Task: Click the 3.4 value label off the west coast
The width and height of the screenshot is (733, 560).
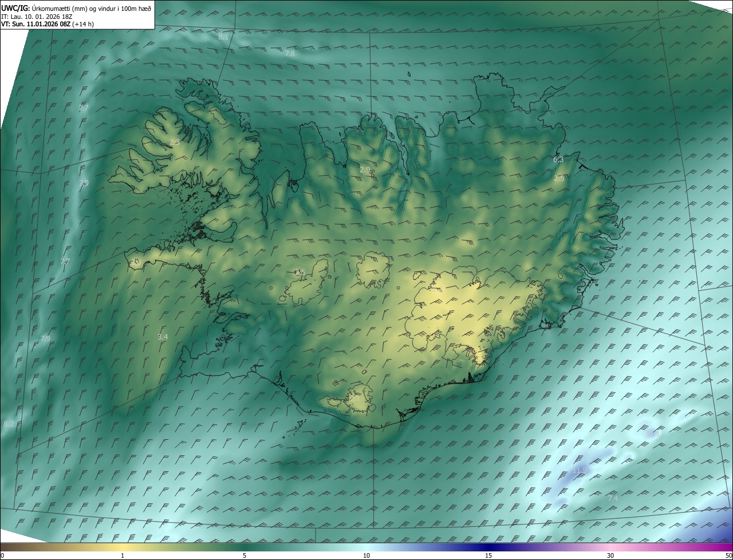Action: pyautogui.click(x=163, y=337)
